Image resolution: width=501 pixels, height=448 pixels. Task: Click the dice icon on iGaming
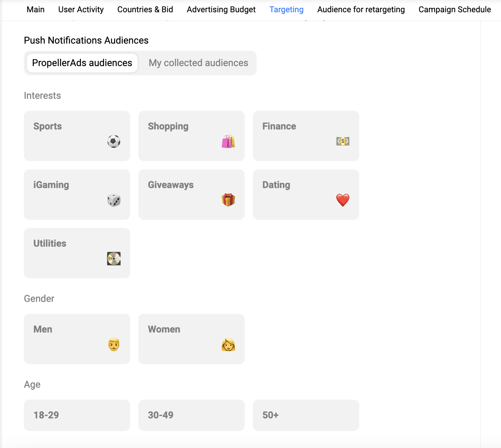tap(114, 200)
